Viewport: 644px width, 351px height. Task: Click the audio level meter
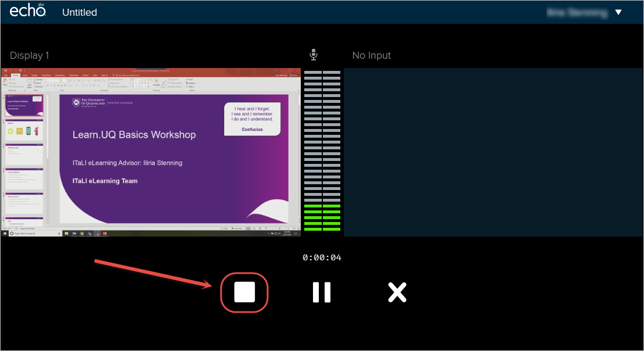[x=322, y=151]
